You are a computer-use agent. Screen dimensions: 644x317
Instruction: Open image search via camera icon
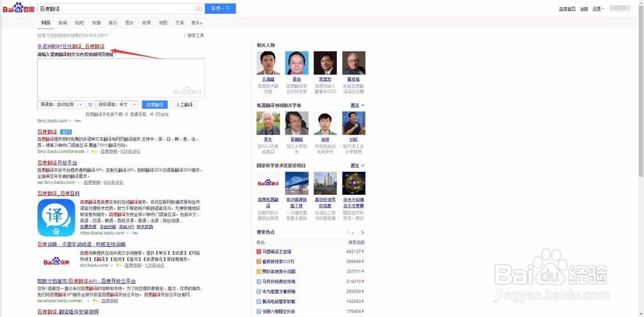[x=199, y=8]
